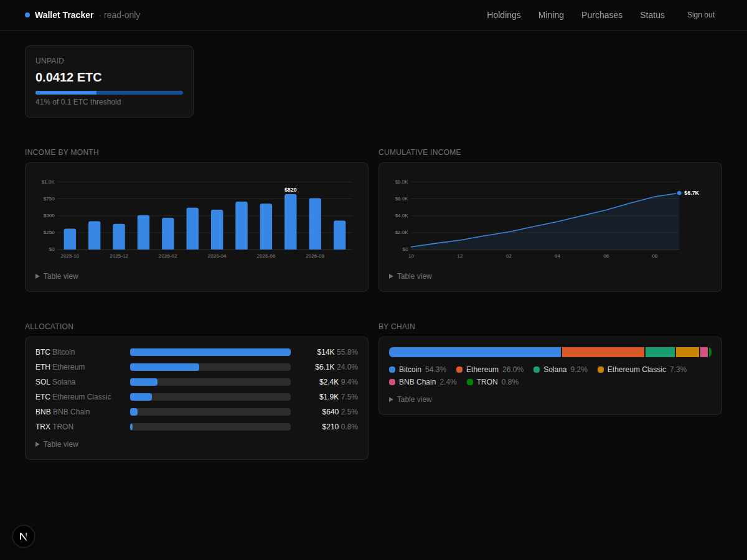Image resolution: width=747 pixels, height=560 pixels.
Task: Click the SOL Solana allocation bar
Action: pyautogui.click(x=210, y=382)
